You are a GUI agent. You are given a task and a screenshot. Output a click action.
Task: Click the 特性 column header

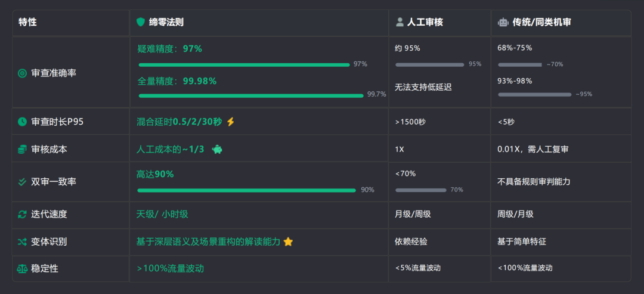(x=27, y=22)
